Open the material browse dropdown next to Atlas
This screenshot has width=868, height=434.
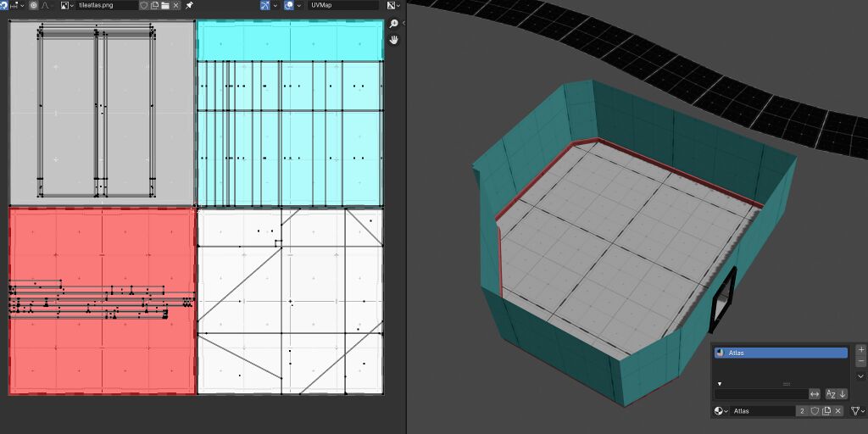click(721, 411)
